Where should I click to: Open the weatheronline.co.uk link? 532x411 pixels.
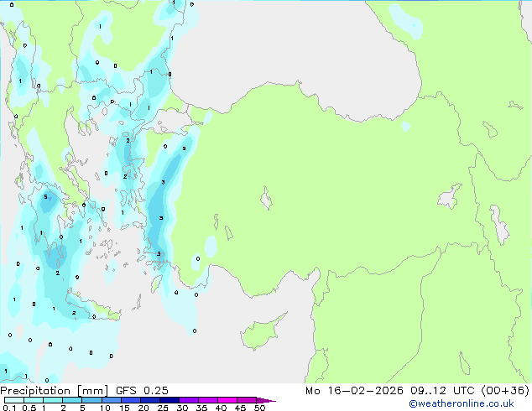[x=462, y=403]
